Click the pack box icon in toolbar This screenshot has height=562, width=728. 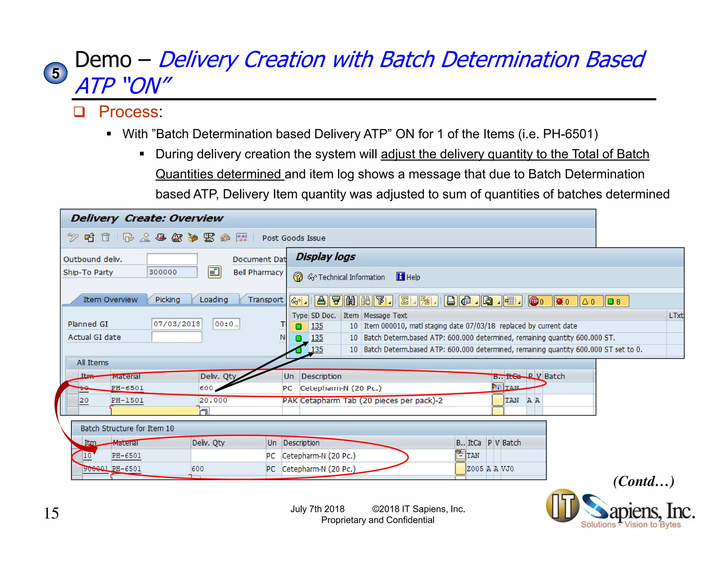click(193, 237)
